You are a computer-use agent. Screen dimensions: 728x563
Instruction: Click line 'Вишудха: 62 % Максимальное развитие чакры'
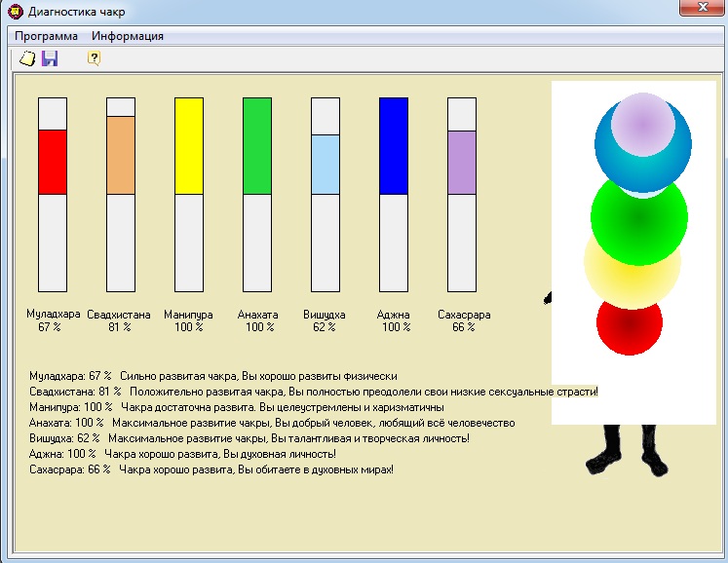tap(249, 438)
